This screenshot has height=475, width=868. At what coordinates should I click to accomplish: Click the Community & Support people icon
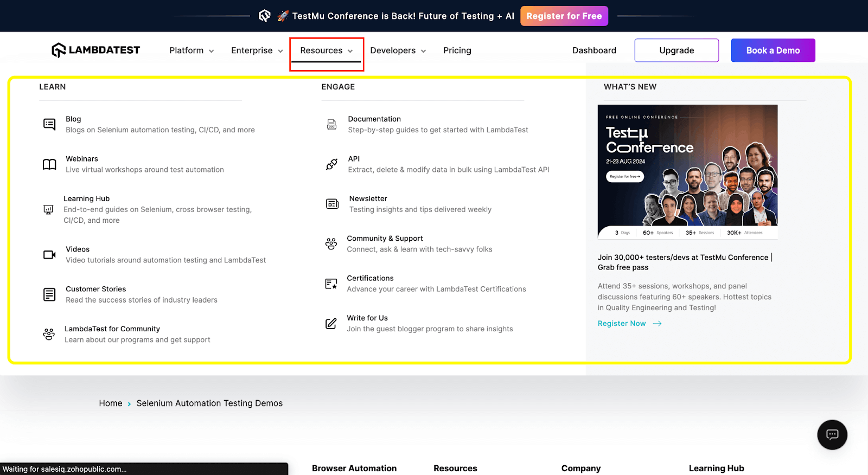pyautogui.click(x=331, y=244)
